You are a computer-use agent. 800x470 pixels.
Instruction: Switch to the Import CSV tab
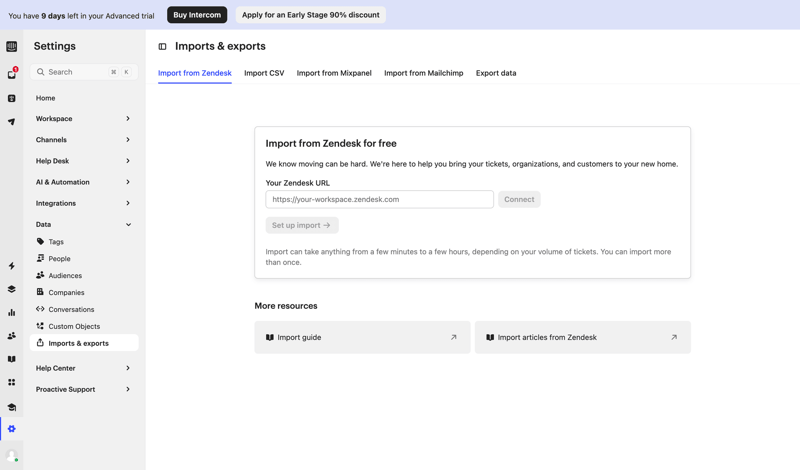(264, 73)
